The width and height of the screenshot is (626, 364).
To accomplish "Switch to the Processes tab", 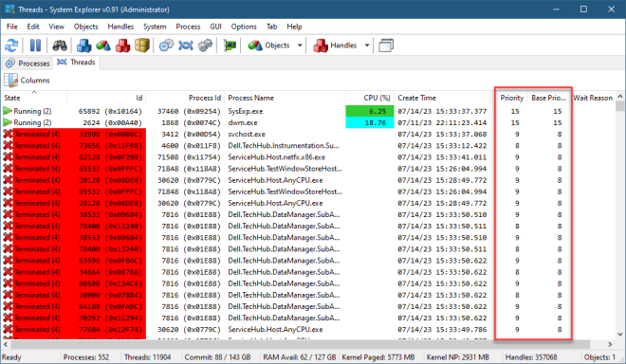I will tap(28, 64).
